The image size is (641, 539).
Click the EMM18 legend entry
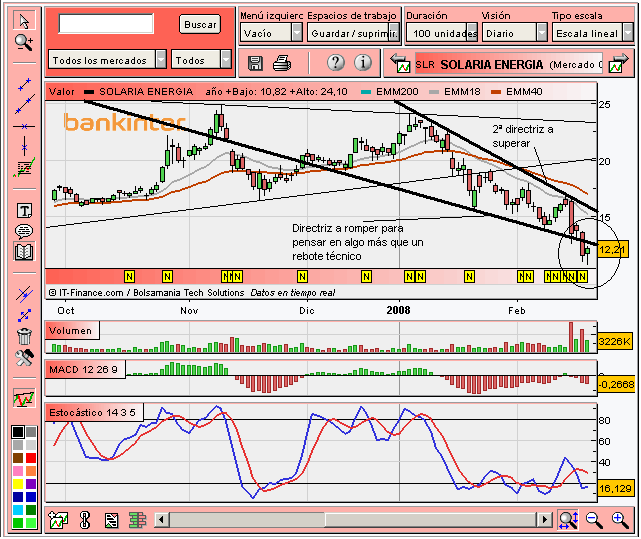point(455,92)
